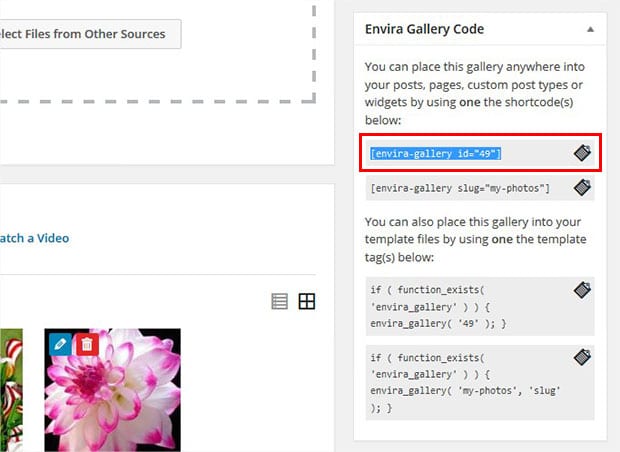Select Files from Other Sources button

(91, 34)
